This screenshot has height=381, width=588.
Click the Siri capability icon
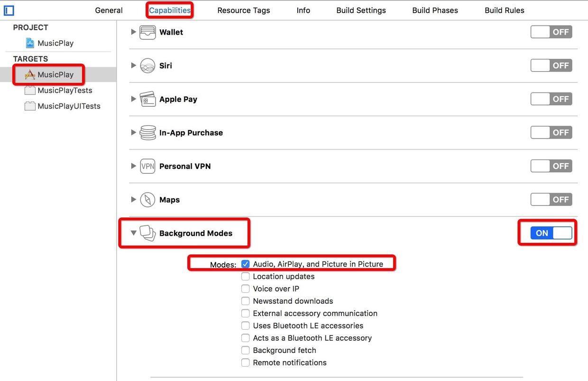(147, 66)
